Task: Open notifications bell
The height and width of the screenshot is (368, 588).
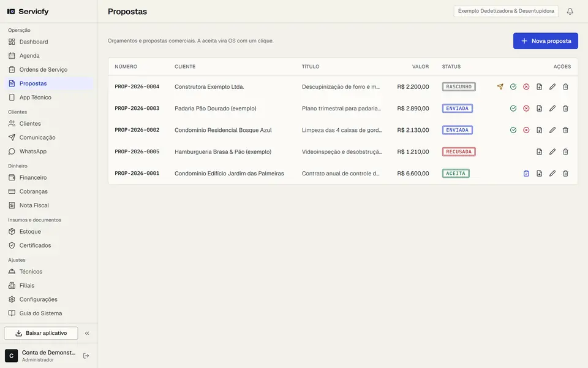Action: pyautogui.click(x=570, y=11)
